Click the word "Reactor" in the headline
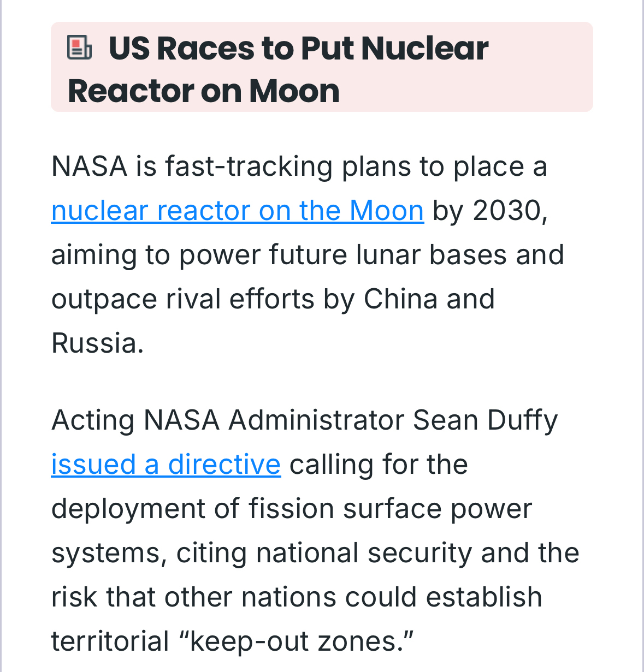The width and height of the screenshot is (644, 672). [129, 91]
